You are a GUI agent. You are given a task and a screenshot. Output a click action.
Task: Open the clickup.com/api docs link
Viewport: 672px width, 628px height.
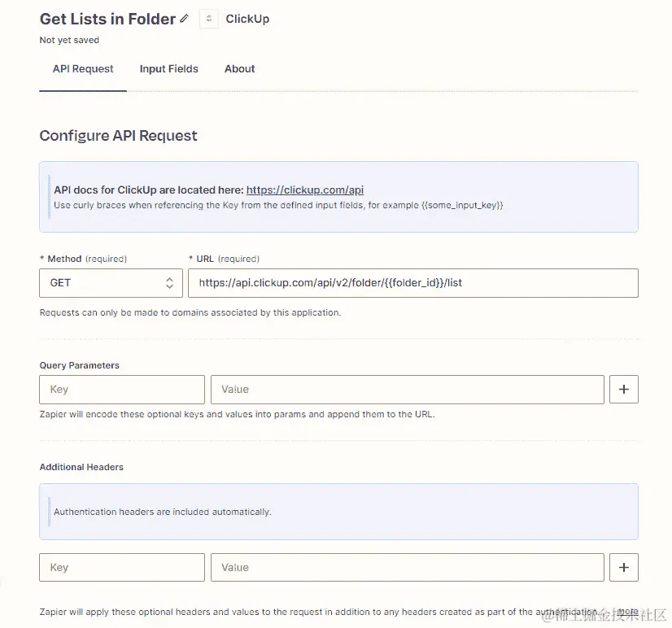(x=305, y=190)
